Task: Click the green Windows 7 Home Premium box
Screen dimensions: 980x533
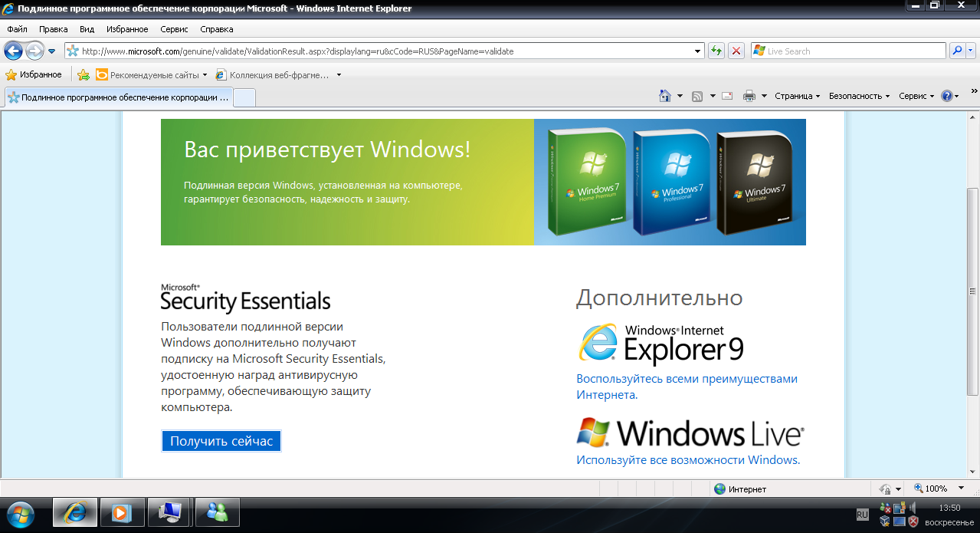Action: (588, 181)
